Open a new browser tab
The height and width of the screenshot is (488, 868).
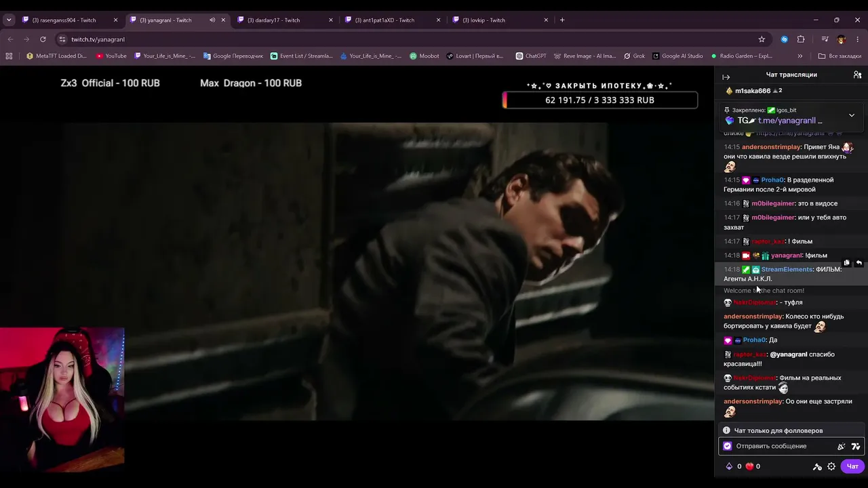click(x=562, y=20)
